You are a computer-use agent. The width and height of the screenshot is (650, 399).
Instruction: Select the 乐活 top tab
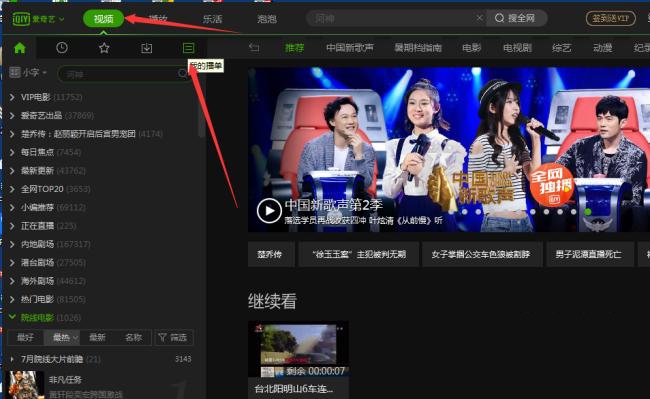[x=212, y=19]
